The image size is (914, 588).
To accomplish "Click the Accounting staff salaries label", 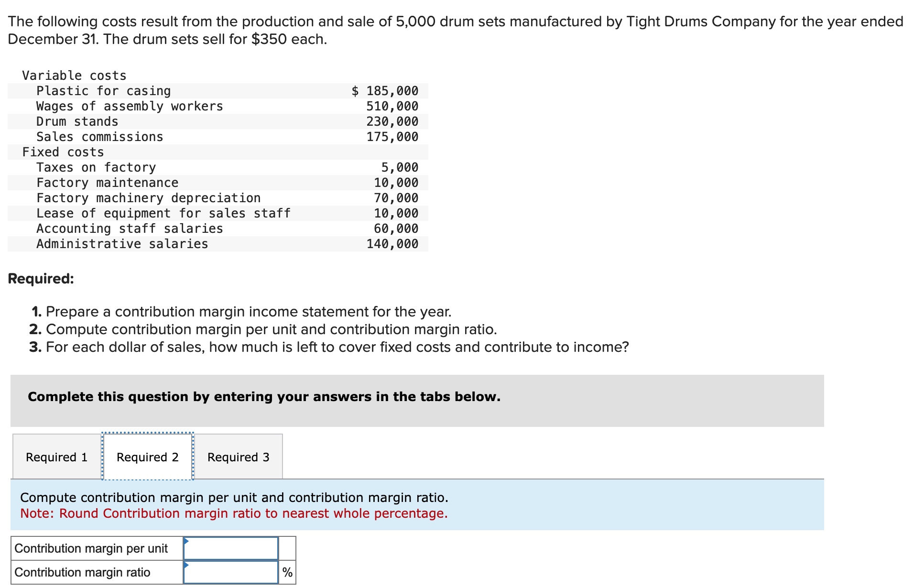I will (130, 229).
